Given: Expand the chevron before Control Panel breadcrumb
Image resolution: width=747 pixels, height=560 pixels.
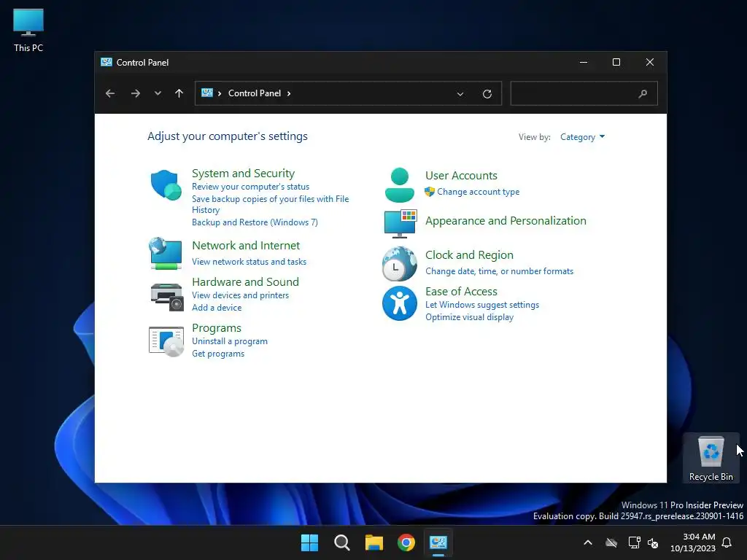Looking at the screenshot, I should pos(220,93).
